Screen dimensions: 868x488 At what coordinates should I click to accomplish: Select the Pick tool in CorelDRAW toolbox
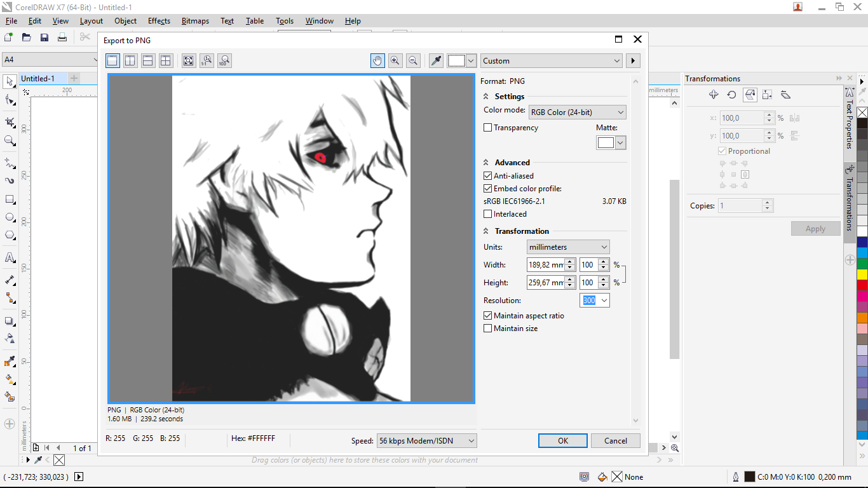click(10, 81)
